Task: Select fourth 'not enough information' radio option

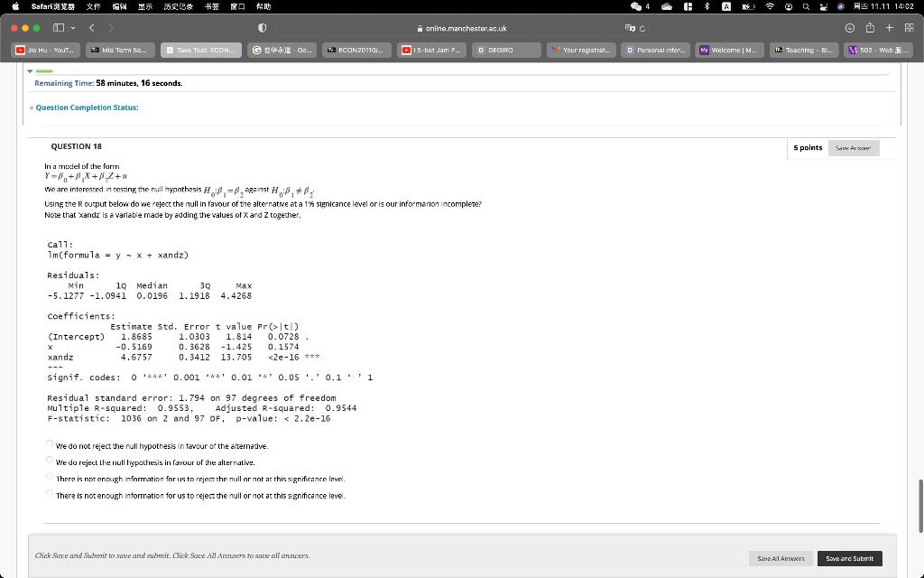Action: tap(50, 493)
